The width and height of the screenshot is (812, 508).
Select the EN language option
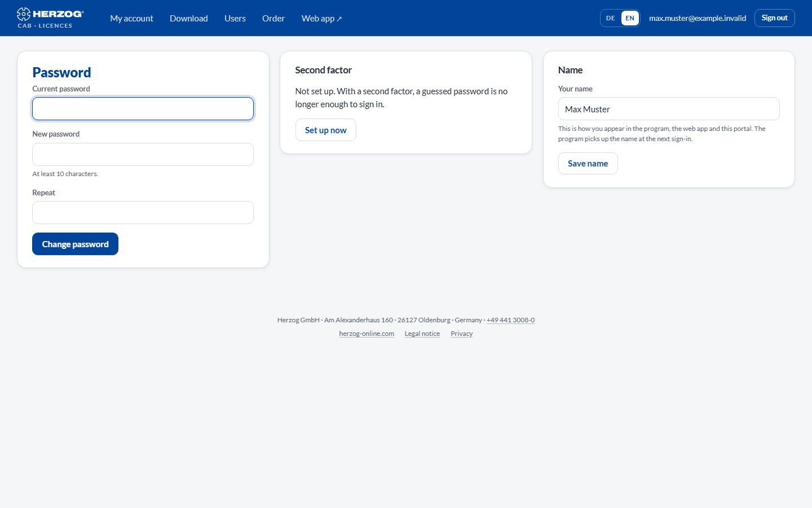pos(630,18)
